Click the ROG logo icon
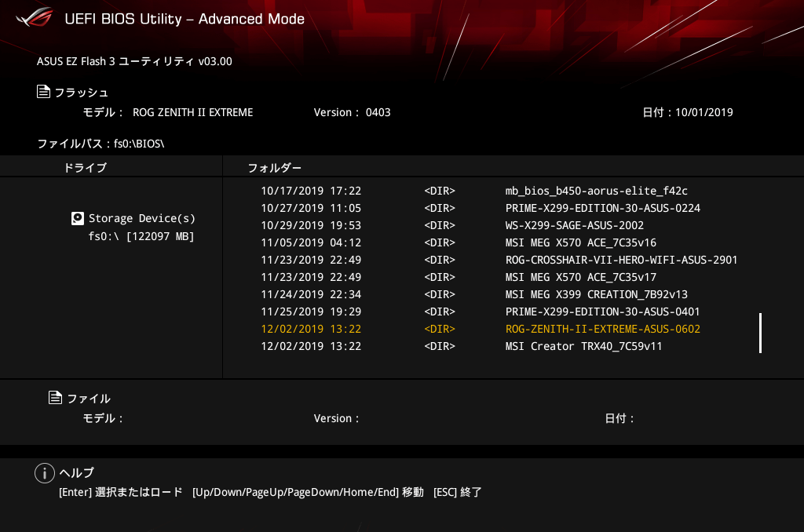The height and width of the screenshot is (532, 804). point(34,17)
